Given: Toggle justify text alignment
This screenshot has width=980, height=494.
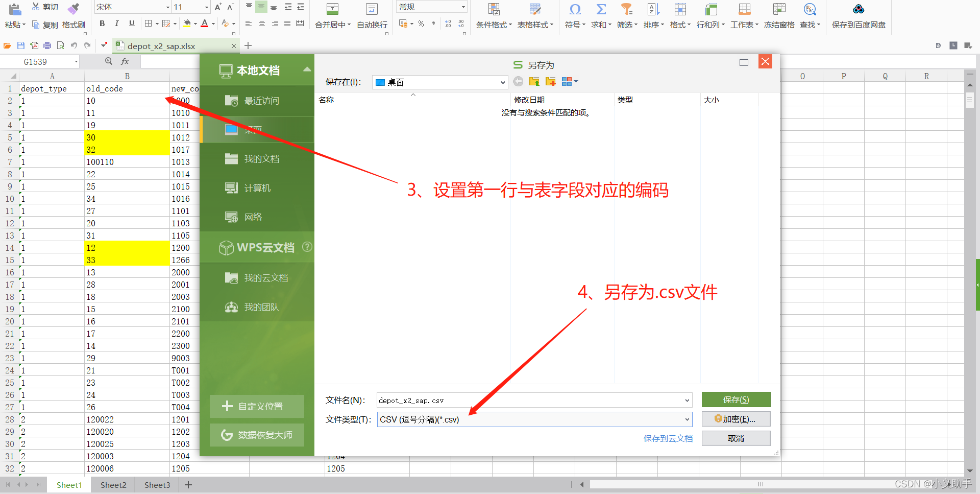Looking at the screenshot, I should (287, 23).
